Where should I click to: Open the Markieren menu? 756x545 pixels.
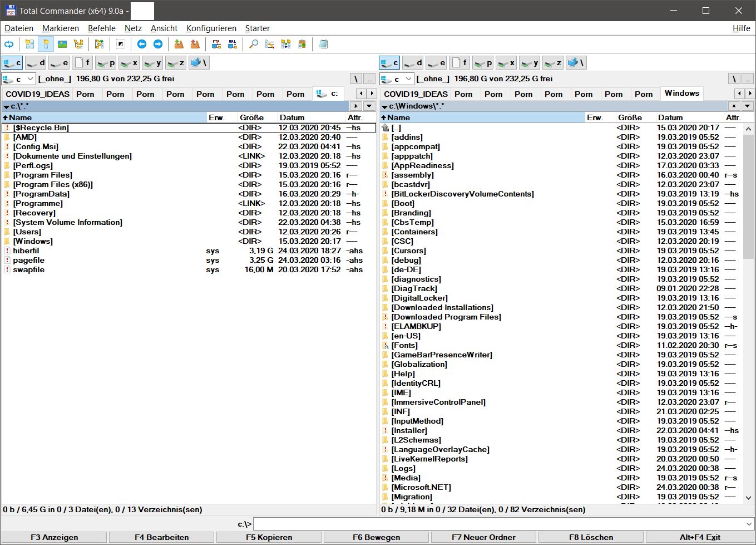pos(61,28)
